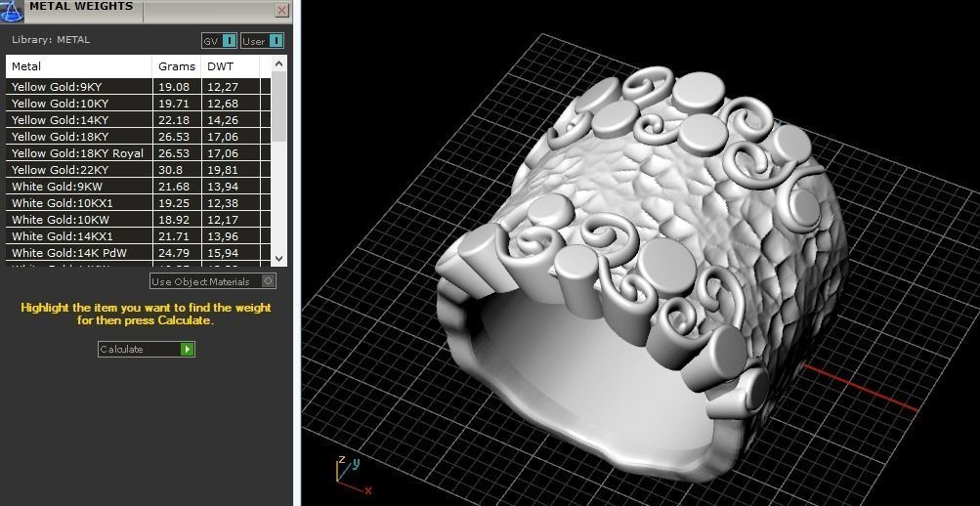The width and height of the screenshot is (980, 506).
Task: Close the Metal Weights panel
Action: [281, 11]
